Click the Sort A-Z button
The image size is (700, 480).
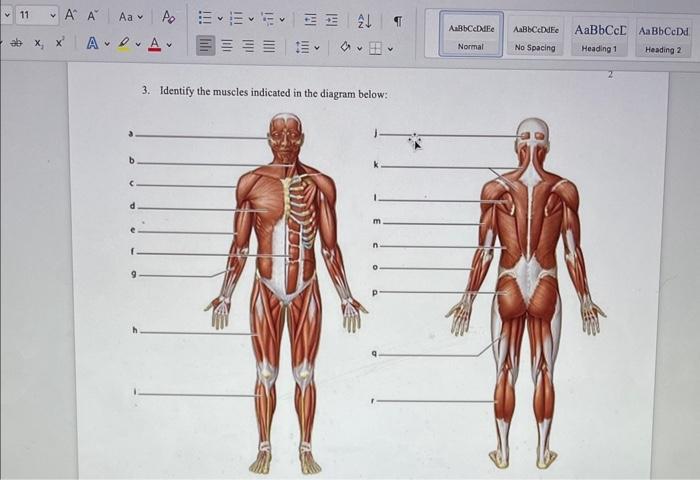(364, 21)
